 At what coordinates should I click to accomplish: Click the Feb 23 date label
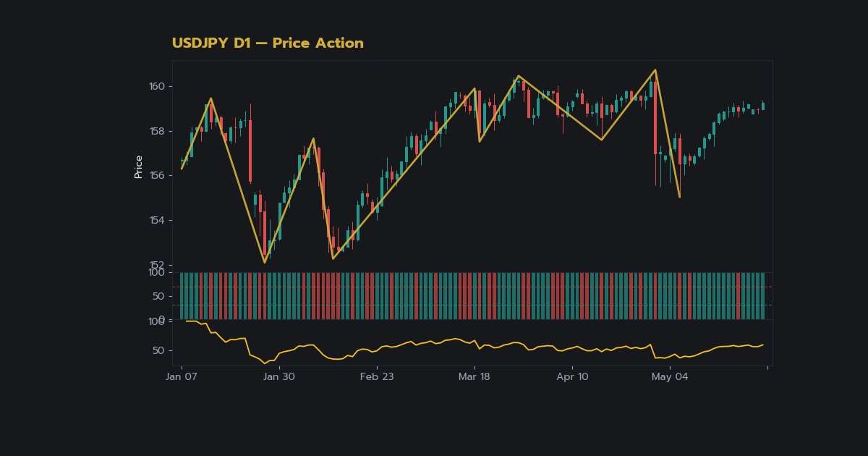[377, 376]
